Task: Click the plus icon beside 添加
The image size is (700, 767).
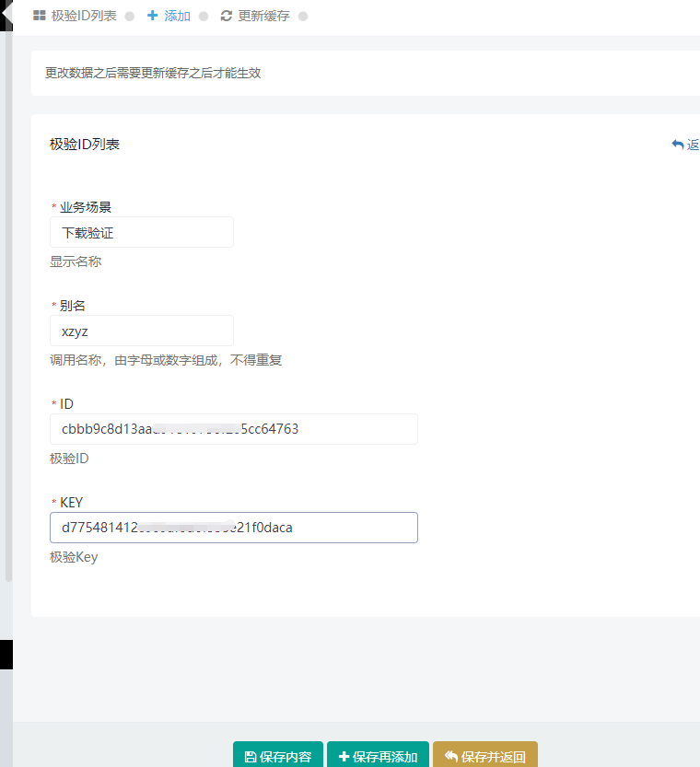Action: pos(153,16)
